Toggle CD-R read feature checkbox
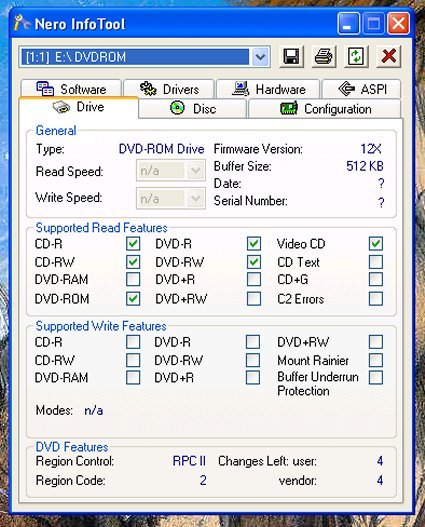The height and width of the screenshot is (527, 425). point(133,244)
